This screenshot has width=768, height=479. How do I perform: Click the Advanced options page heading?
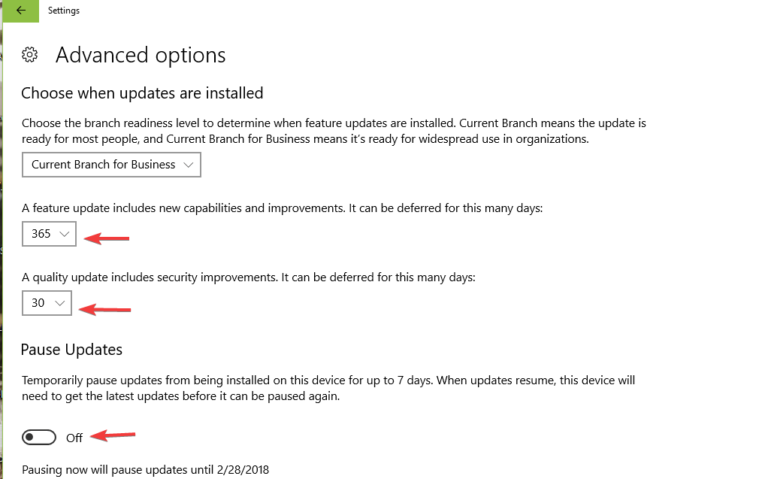pos(140,55)
